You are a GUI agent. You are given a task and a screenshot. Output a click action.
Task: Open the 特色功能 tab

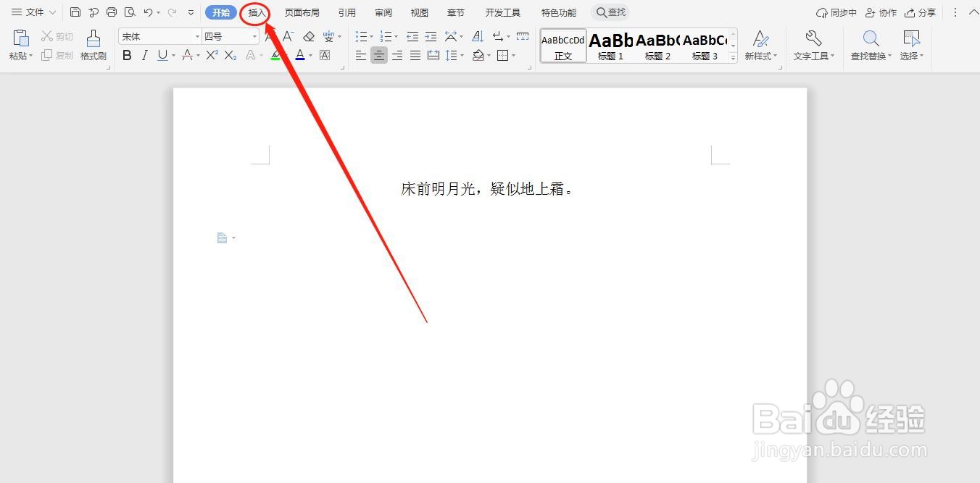point(559,12)
